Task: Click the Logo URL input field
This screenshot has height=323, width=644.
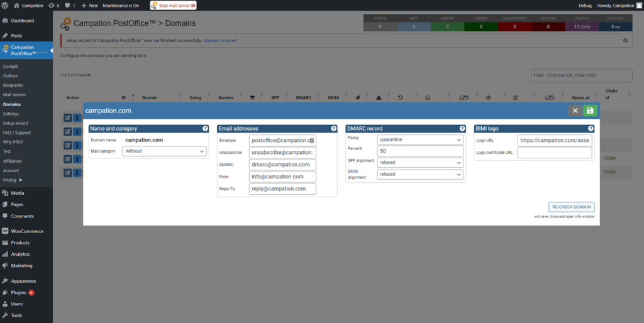Action: 555,140
